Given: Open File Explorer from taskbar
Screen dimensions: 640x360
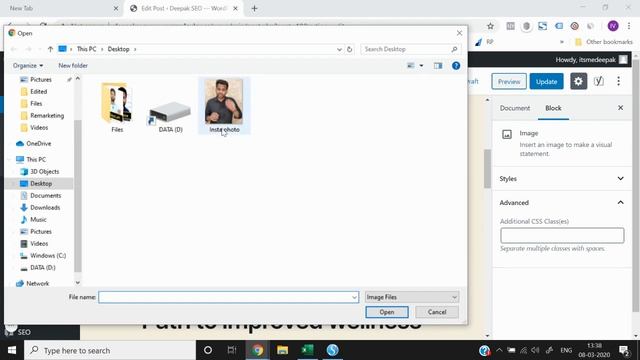Looking at the screenshot, I should [x=282, y=350].
